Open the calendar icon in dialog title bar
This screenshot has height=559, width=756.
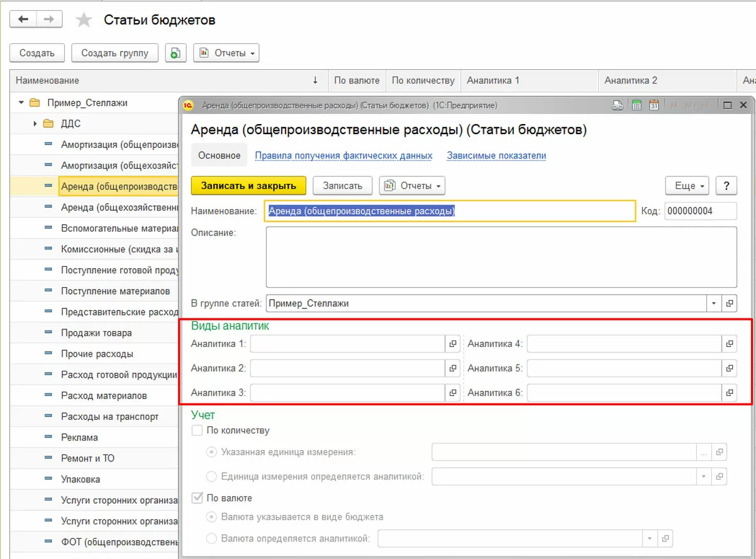tap(653, 105)
